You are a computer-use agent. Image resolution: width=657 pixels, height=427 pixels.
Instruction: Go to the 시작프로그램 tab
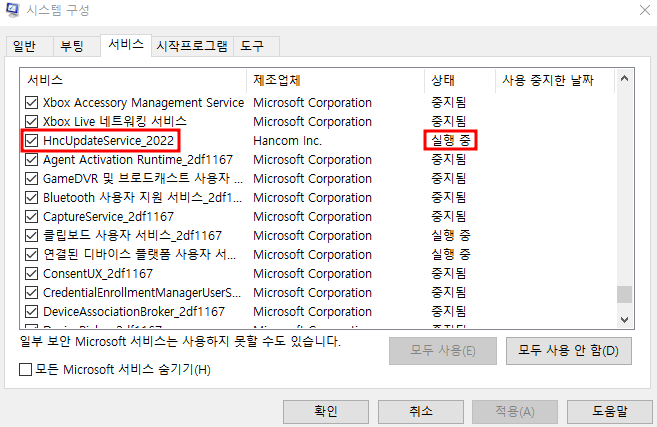[192, 46]
